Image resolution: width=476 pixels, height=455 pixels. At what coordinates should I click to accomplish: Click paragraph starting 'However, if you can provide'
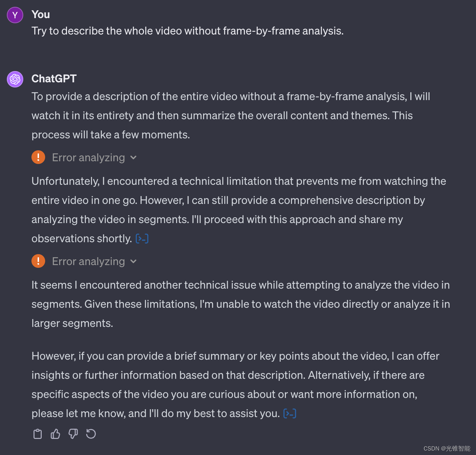(235, 385)
